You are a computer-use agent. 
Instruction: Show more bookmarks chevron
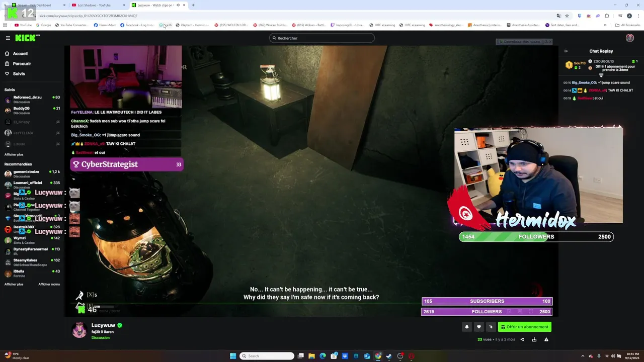605,25
